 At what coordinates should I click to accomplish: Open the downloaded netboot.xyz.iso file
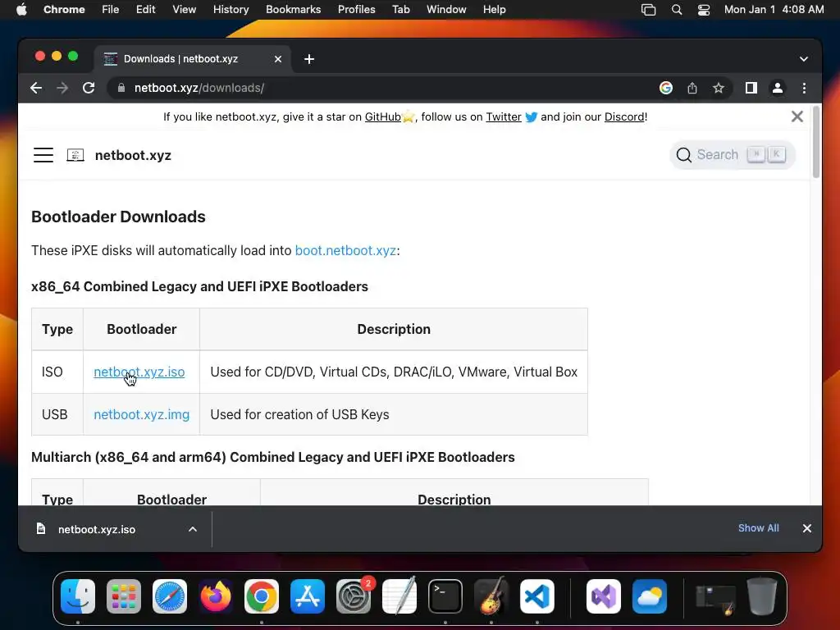click(97, 529)
